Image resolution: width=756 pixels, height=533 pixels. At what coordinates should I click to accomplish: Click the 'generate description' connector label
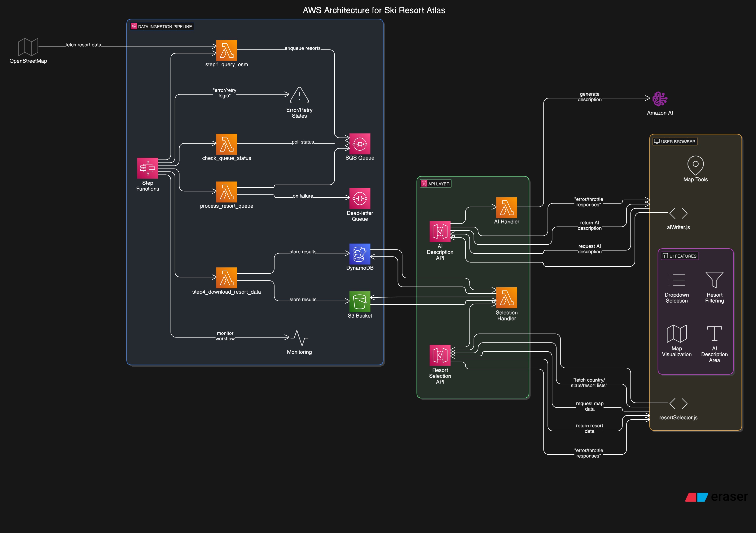pyautogui.click(x=589, y=97)
